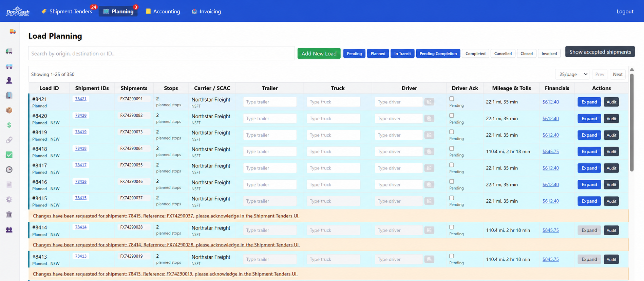Click Show accepted shipments button

point(600,52)
